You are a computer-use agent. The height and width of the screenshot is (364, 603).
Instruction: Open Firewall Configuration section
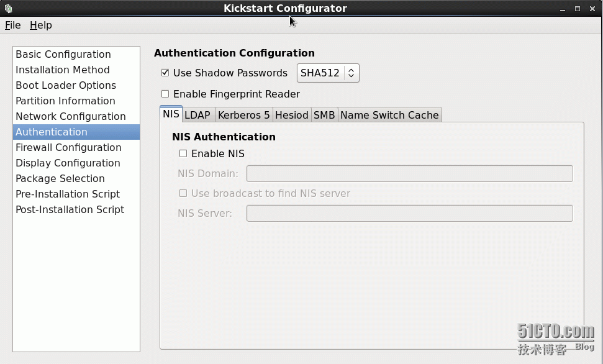click(x=76, y=147)
